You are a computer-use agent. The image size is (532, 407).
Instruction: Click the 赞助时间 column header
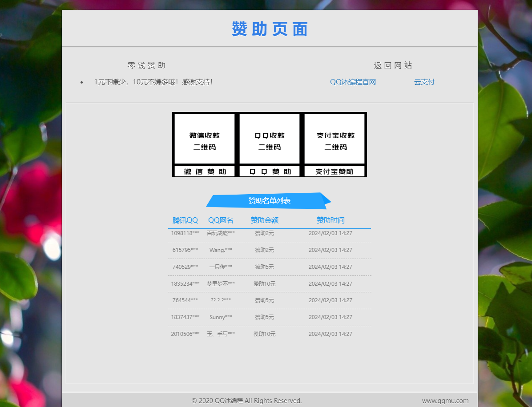[x=330, y=220]
